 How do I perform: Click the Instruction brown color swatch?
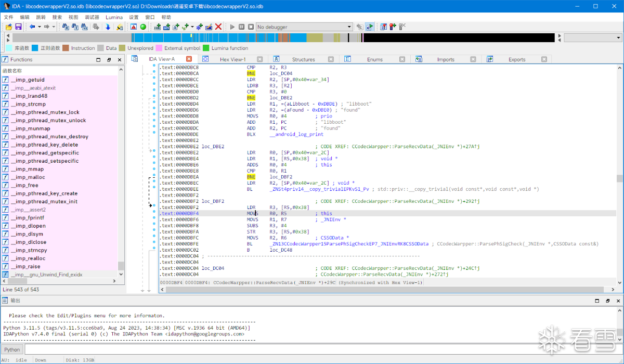[x=66, y=48]
